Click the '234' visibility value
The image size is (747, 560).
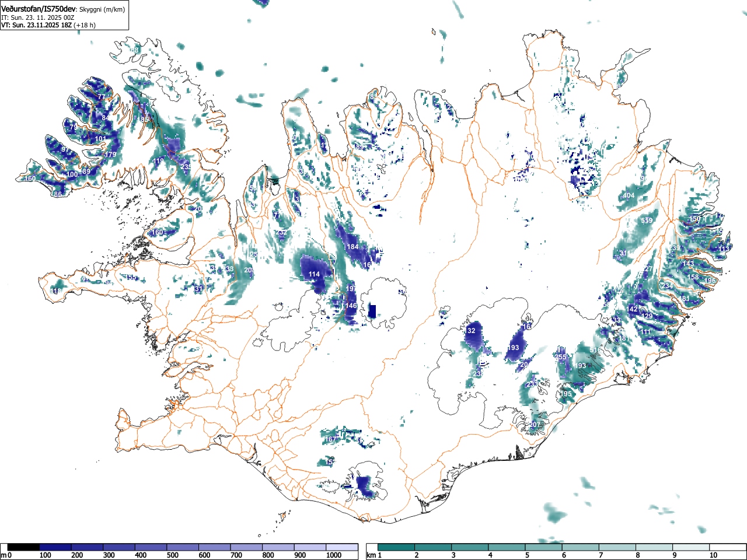click(x=667, y=286)
